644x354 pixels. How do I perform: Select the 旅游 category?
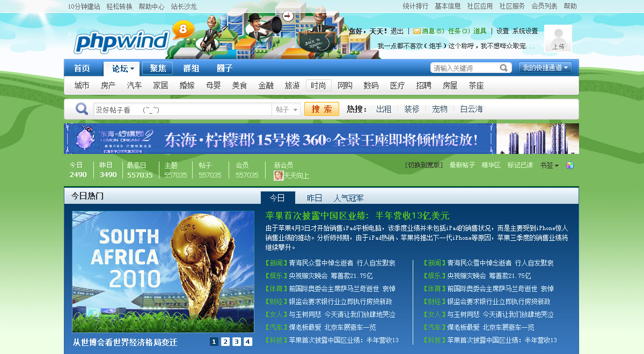(x=292, y=86)
